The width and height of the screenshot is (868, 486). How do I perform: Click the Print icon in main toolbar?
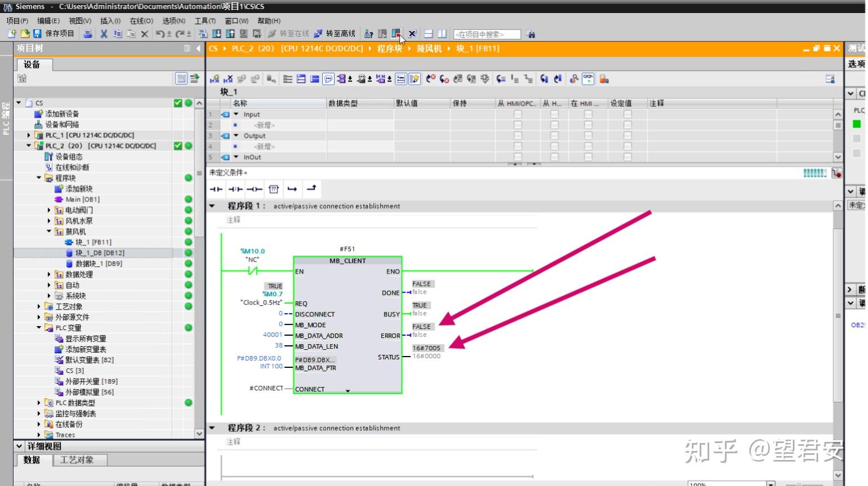tap(88, 34)
